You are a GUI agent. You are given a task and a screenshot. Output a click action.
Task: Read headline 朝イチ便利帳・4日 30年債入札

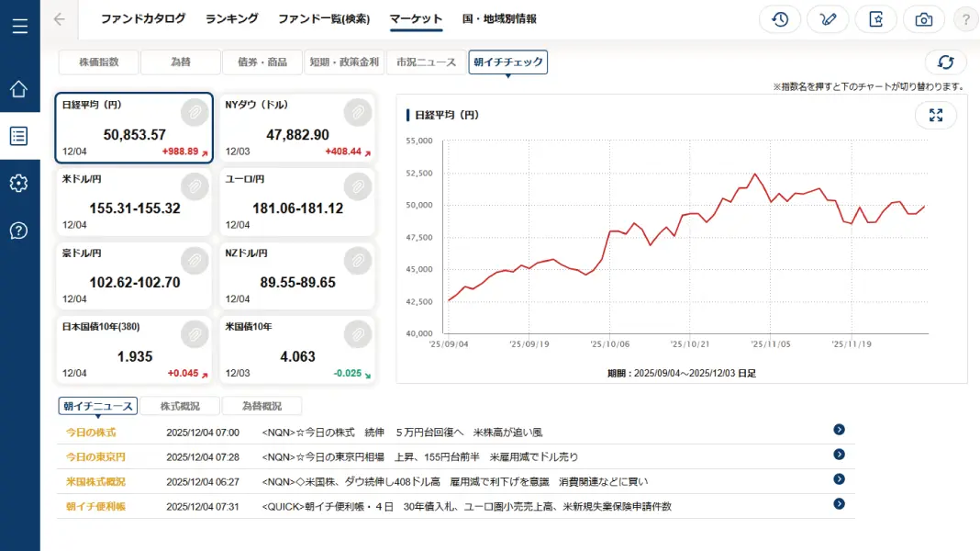point(467,507)
